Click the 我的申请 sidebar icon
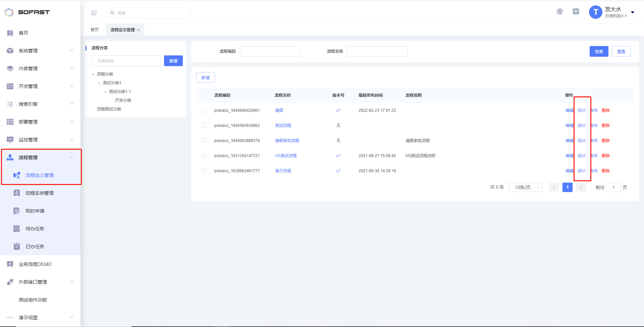This screenshot has width=644, height=327. point(17,211)
